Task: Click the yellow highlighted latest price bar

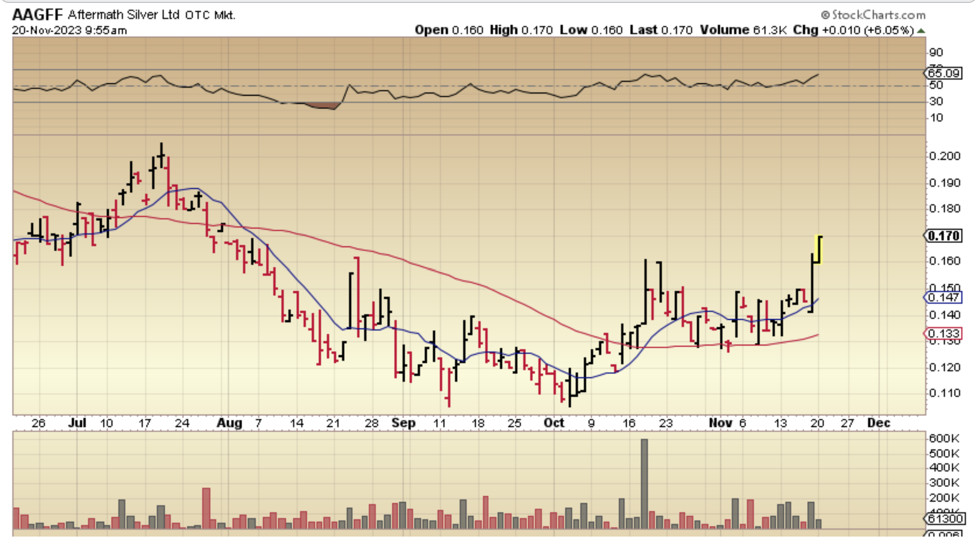Action: click(x=818, y=250)
